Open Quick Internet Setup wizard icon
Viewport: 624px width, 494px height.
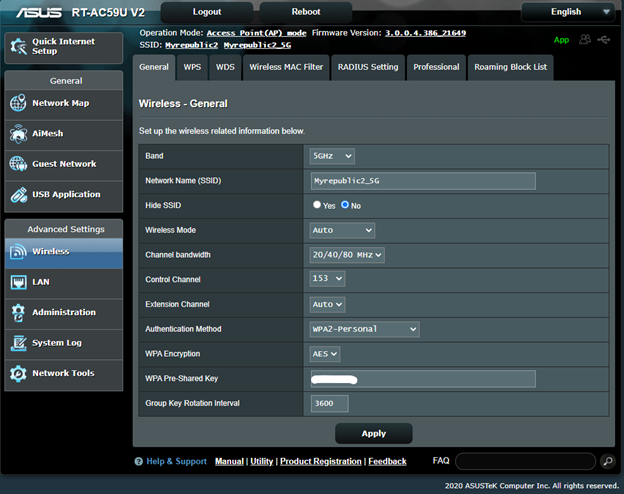(18, 47)
